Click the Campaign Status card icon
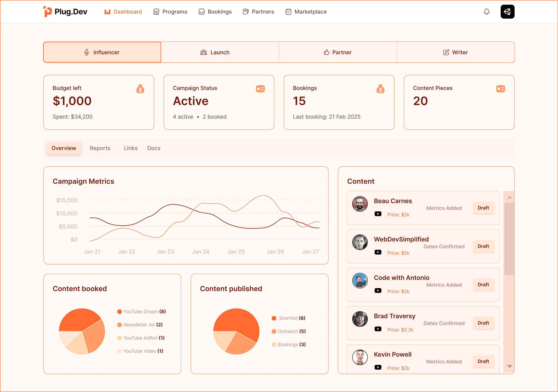This screenshot has height=392, width=558. [x=260, y=89]
